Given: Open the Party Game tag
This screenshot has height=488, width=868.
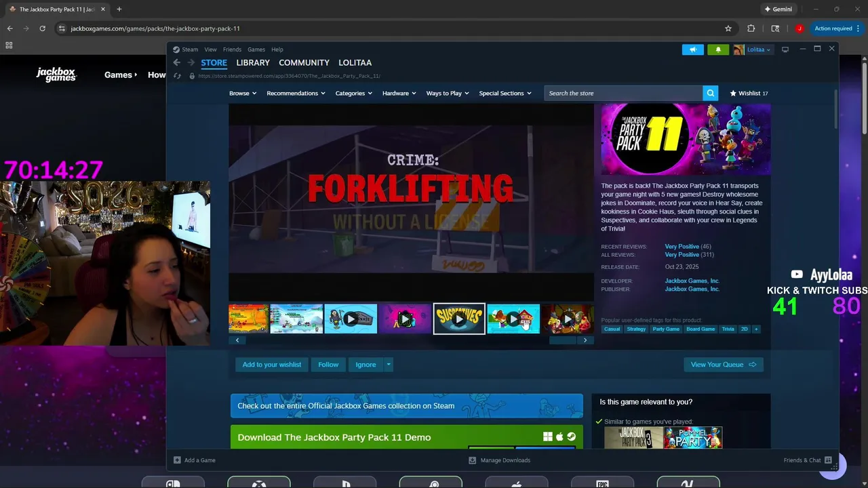Looking at the screenshot, I should point(666,329).
